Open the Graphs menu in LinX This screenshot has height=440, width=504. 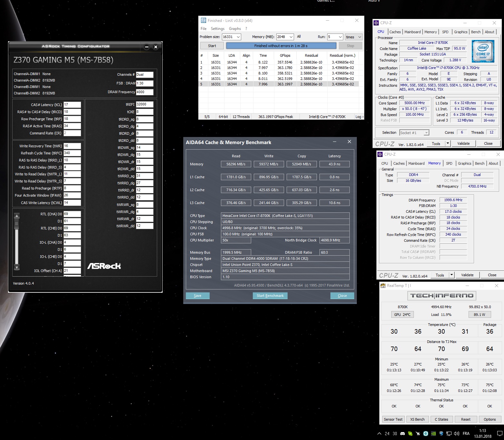point(235,29)
